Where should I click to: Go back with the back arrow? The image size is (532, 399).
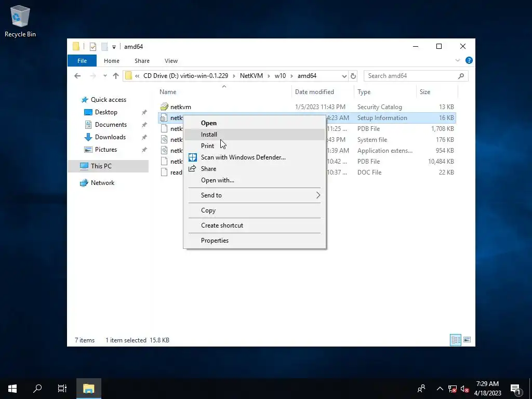[77, 76]
